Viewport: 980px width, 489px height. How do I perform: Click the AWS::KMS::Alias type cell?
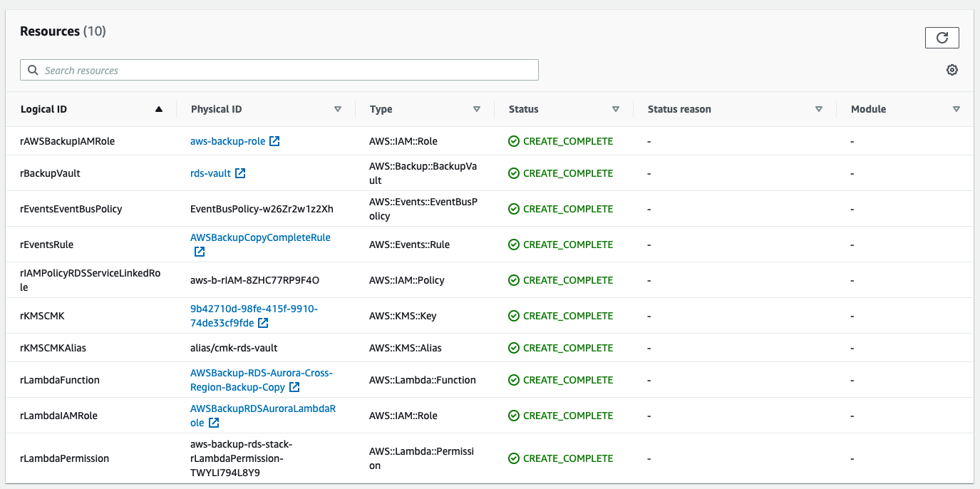(406, 348)
